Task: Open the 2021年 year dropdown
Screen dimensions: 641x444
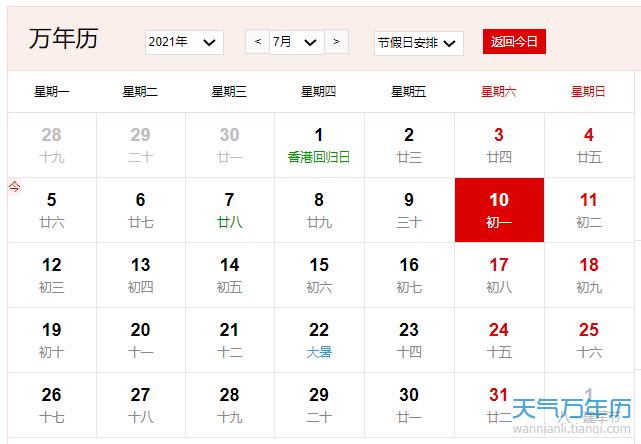Action: tap(184, 42)
